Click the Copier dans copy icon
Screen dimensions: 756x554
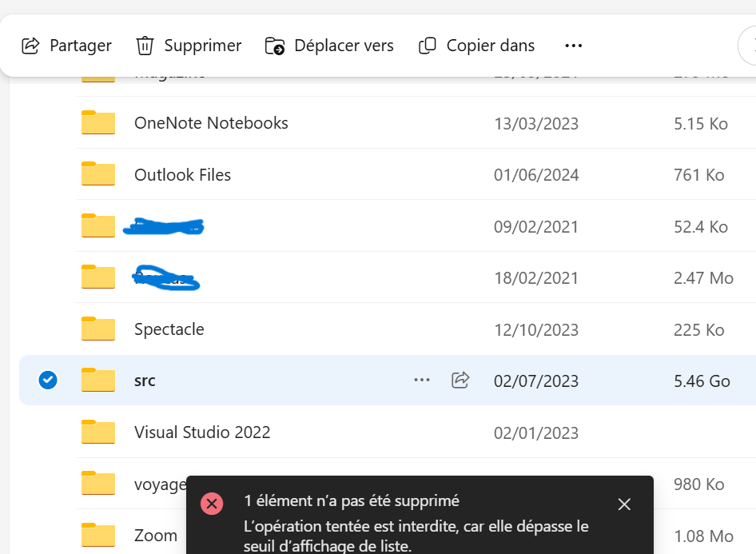(428, 46)
